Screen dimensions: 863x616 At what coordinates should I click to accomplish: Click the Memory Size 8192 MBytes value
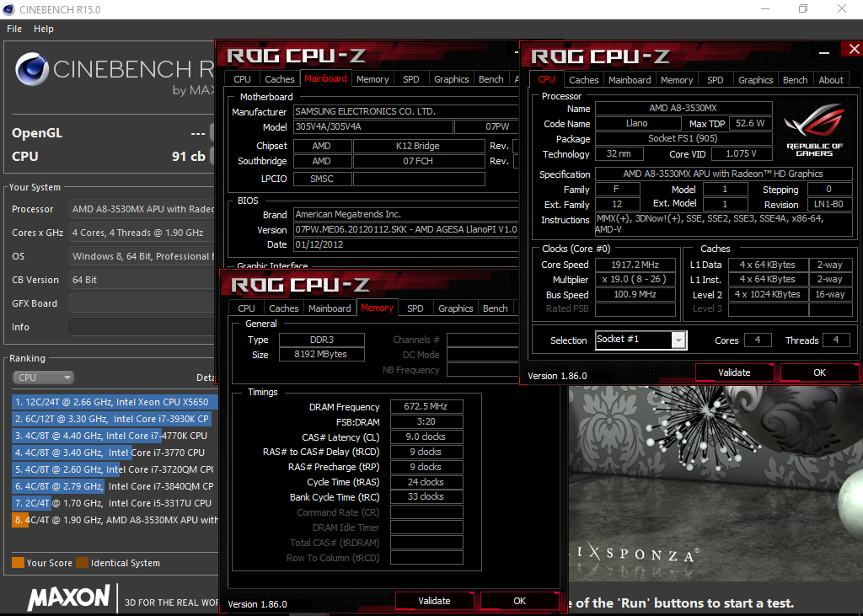coord(321,355)
